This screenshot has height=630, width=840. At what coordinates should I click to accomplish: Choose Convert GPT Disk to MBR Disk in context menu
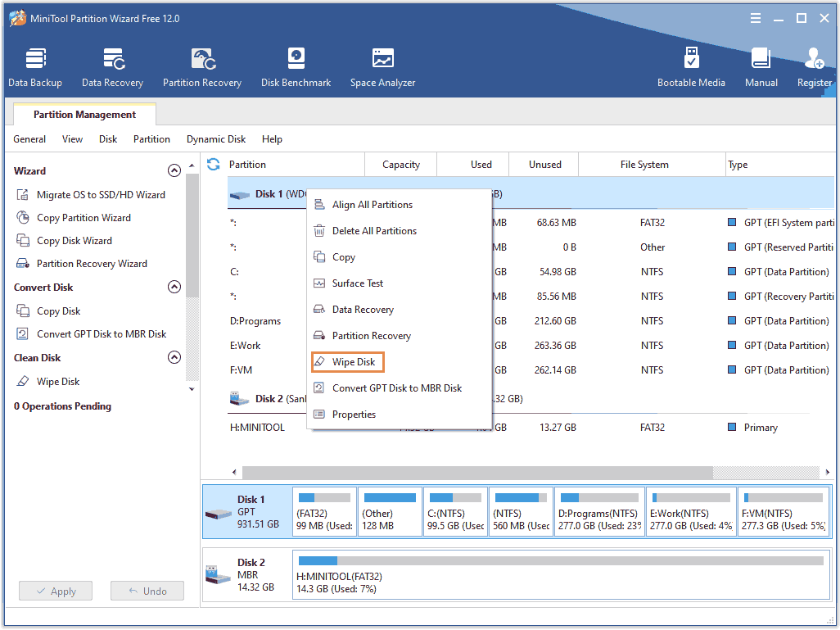[x=399, y=388]
